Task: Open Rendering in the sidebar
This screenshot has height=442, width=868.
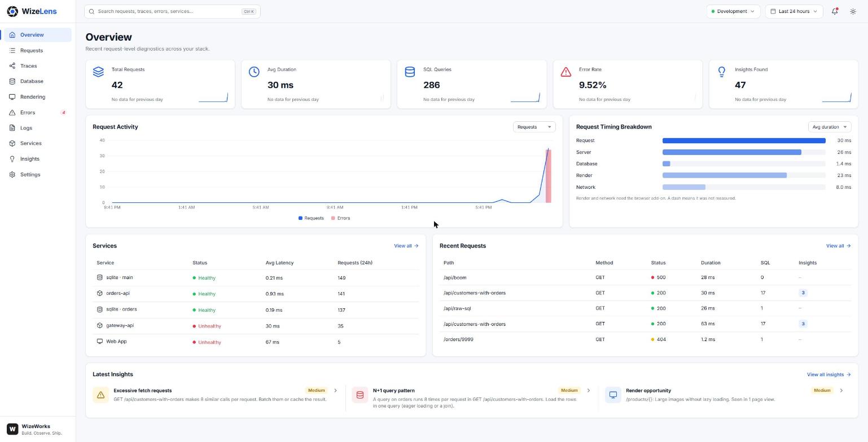Action: (38, 97)
